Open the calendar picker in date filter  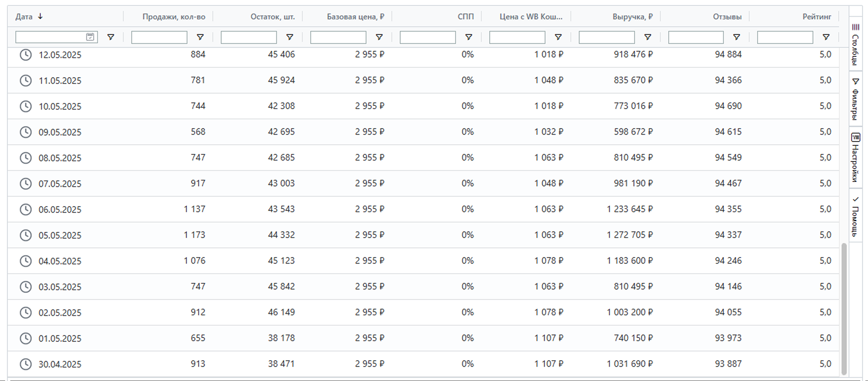pyautogui.click(x=90, y=37)
